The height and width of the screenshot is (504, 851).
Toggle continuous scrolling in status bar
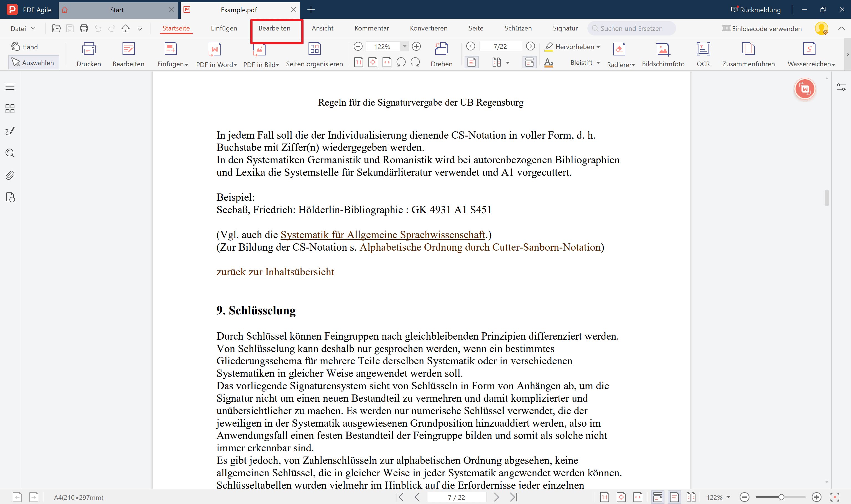click(x=658, y=497)
